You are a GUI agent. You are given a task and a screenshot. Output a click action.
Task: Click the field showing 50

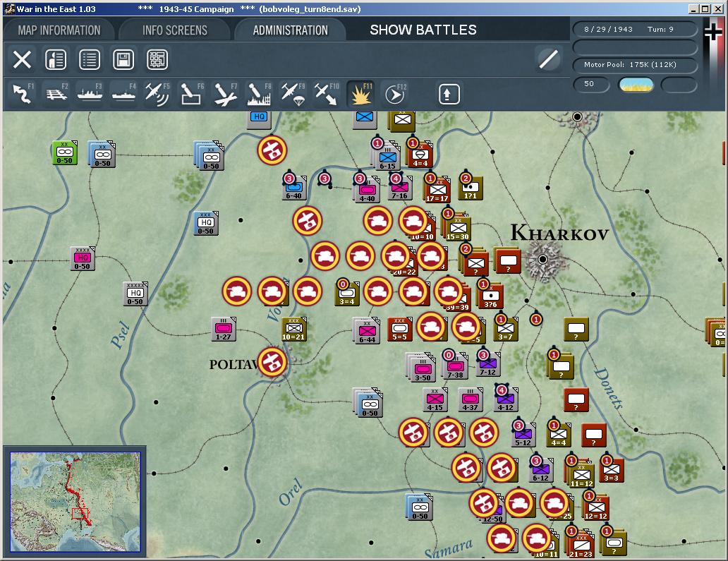point(591,84)
